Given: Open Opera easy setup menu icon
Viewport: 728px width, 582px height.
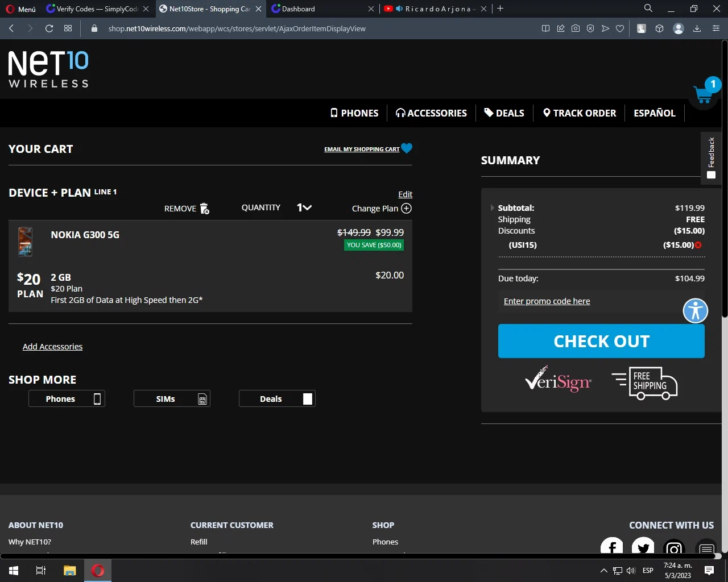Looking at the screenshot, I should [x=715, y=28].
